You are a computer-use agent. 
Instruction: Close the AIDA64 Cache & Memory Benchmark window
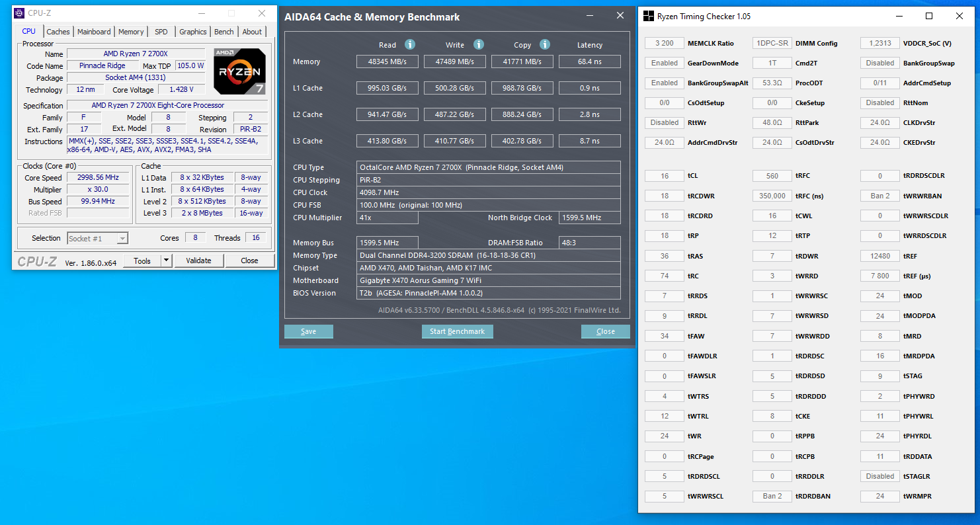point(620,15)
